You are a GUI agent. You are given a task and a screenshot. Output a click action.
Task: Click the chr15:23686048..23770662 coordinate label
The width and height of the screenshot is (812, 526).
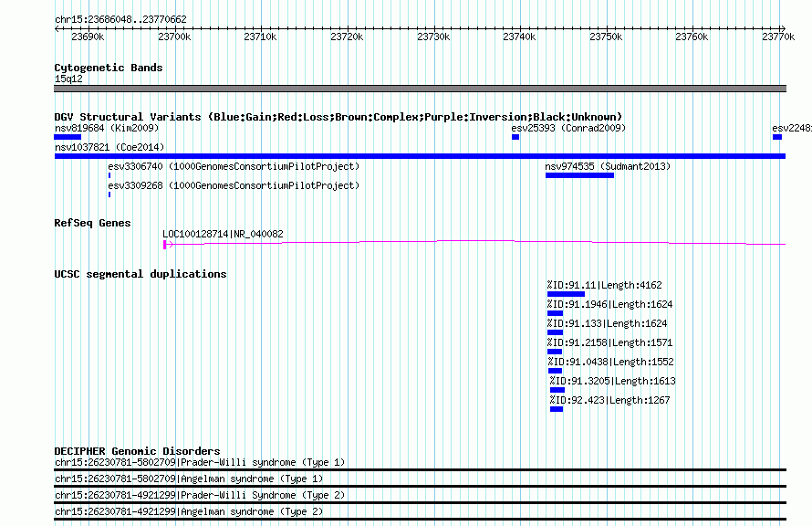120,19
